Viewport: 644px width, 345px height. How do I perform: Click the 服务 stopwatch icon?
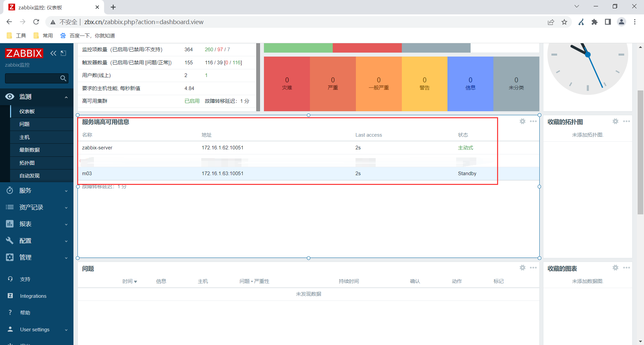click(10, 190)
